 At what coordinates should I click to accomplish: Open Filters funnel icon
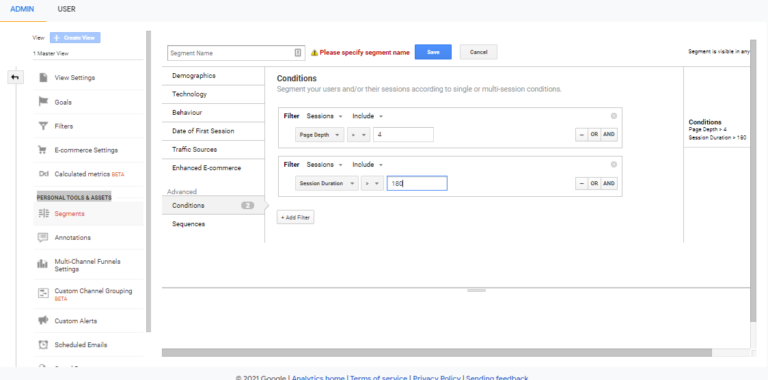pos(43,126)
